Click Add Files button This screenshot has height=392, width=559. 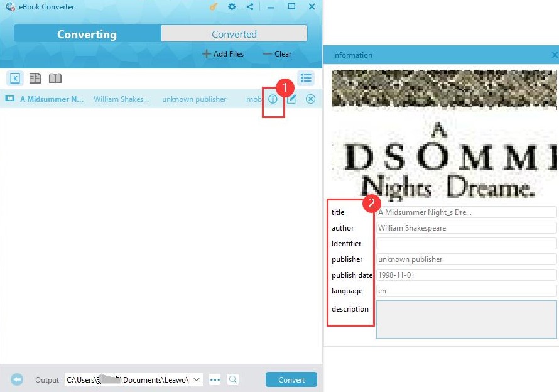click(x=223, y=54)
